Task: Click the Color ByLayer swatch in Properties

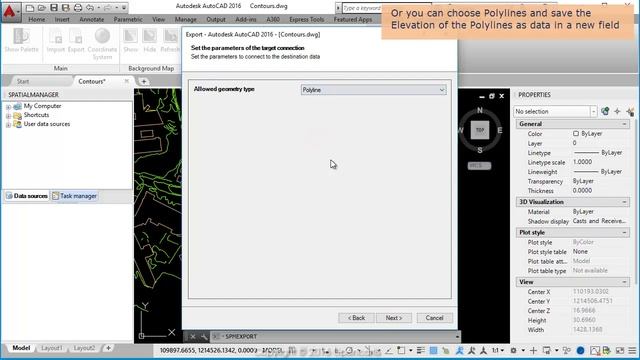Action: click(x=576, y=133)
